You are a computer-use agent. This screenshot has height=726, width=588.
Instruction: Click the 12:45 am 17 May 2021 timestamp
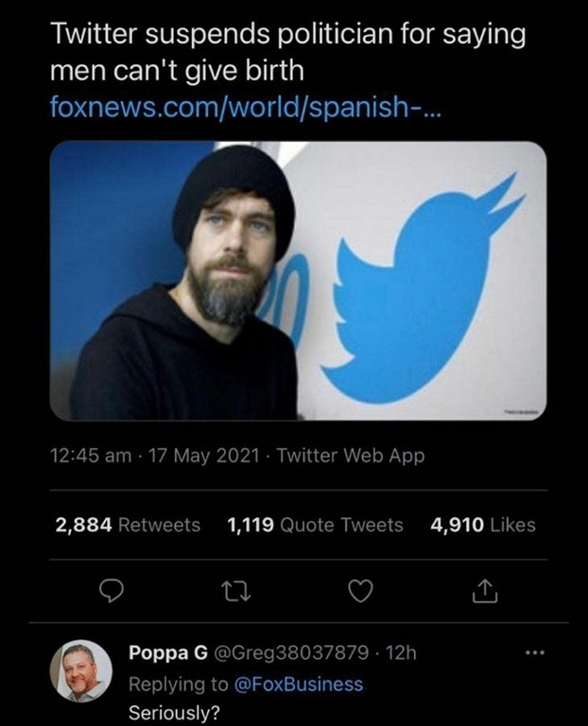click(x=155, y=456)
